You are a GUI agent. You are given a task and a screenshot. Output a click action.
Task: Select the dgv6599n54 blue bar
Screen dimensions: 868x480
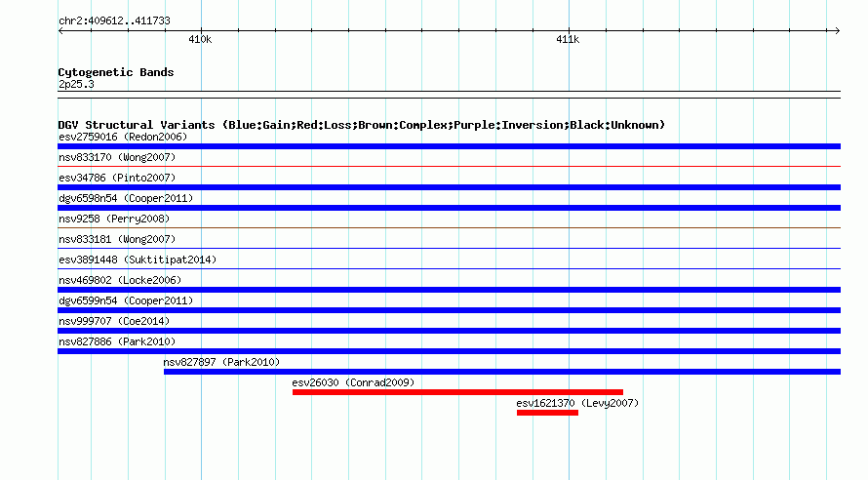tap(449, 310)
